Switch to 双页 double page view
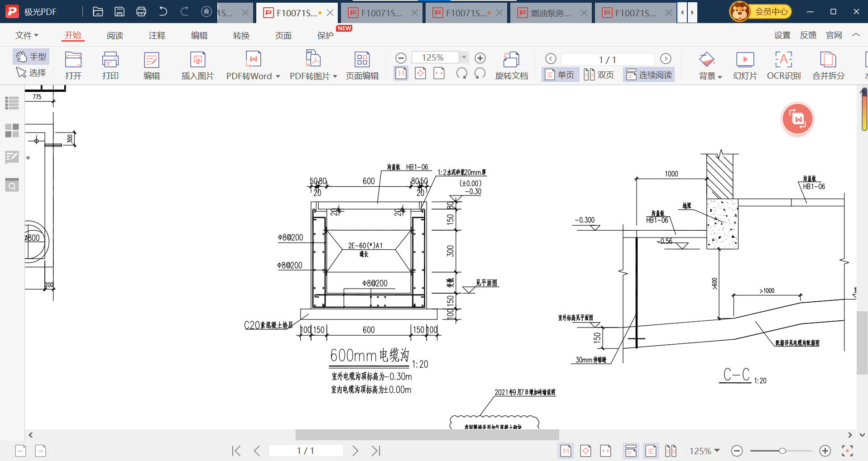The height and width of the screenshot is (461, 868). click(599, 75)
